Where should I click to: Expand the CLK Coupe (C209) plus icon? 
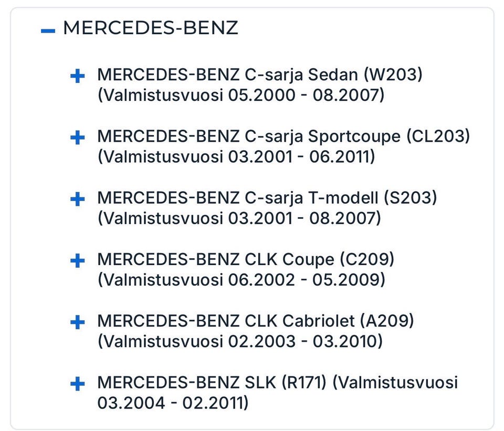click(77, 261)
